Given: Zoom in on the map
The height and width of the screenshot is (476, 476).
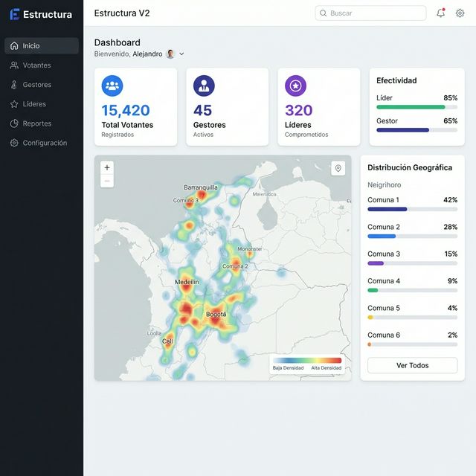Looking at the screenshot, I should pyautogui.click(x=107, y=167).
